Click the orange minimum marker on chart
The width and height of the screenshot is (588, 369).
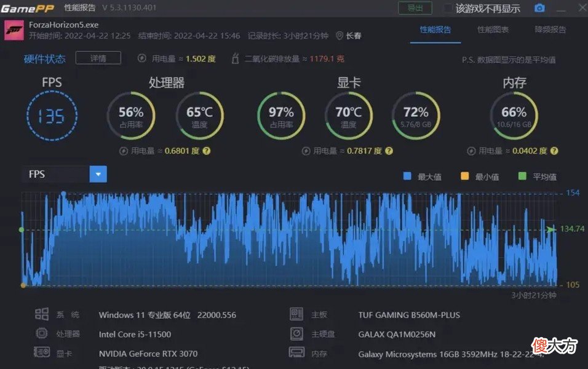[x=23, y=285]
